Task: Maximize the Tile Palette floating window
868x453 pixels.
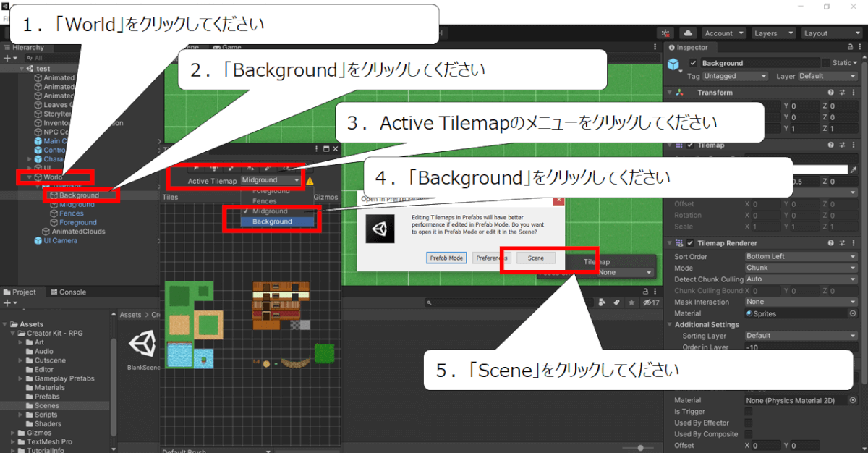Action: click(325, 149)
